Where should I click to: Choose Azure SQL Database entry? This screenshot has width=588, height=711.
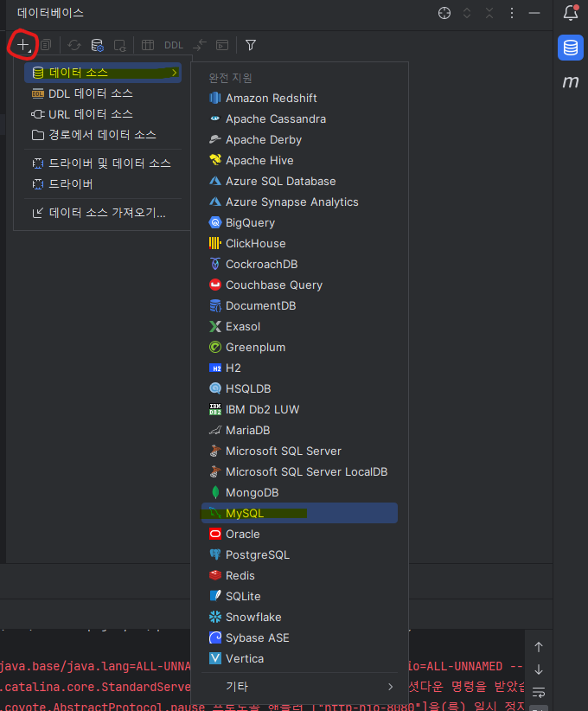300,182
